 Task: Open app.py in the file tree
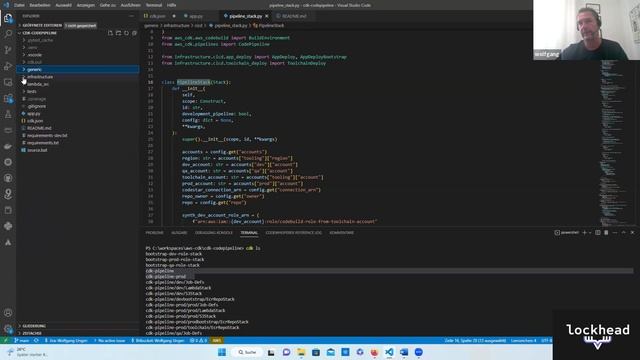pos(78,113)
